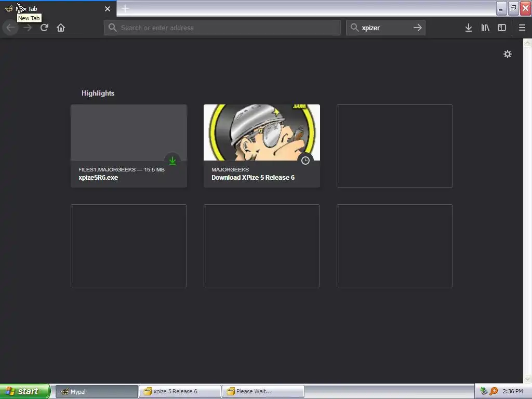
Task: Click the MAJORGEEKS source label
Action: (230, 169)
